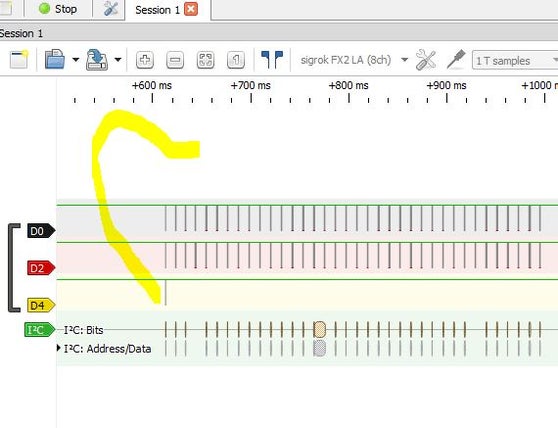Zoom in with the plus icon
The height and width of the screenshot is (428, 558).
pos(145,60)
